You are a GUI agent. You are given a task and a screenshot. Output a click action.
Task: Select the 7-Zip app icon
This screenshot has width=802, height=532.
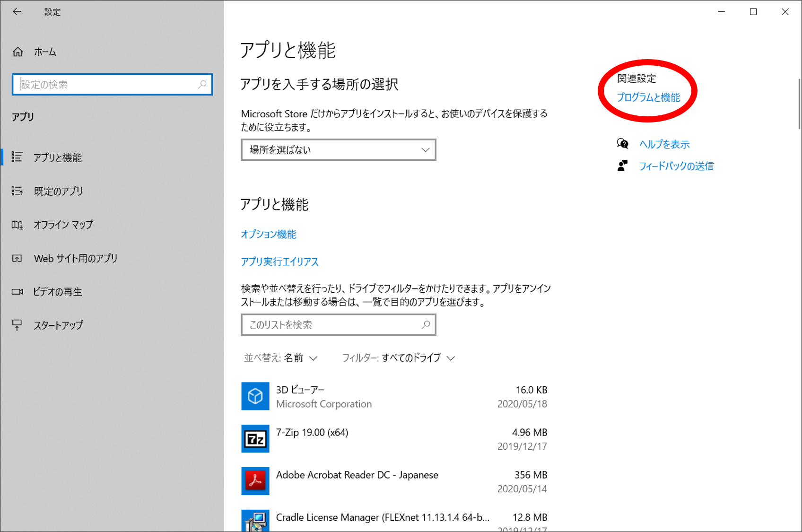click(255, 438)
